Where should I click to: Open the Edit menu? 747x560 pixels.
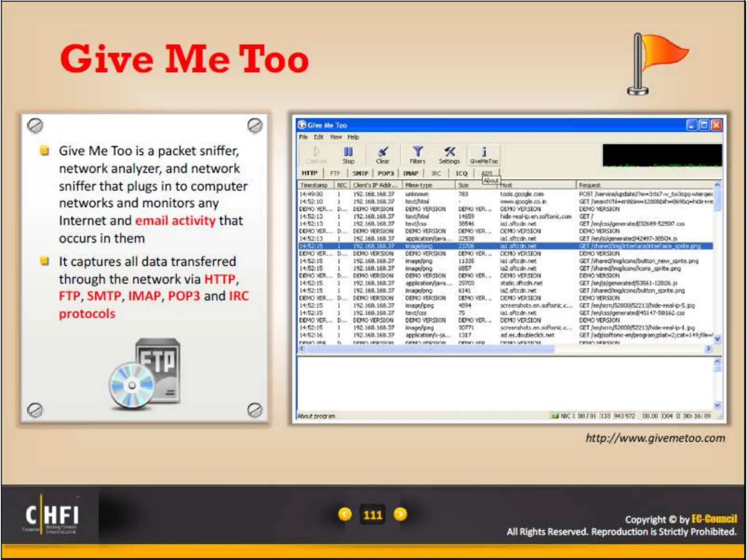[319, 137]
